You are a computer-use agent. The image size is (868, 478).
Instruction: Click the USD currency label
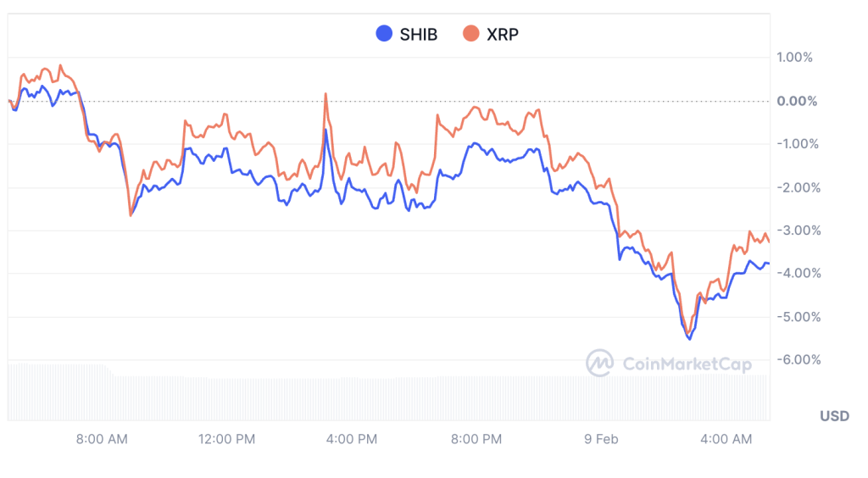coord(834,416)
